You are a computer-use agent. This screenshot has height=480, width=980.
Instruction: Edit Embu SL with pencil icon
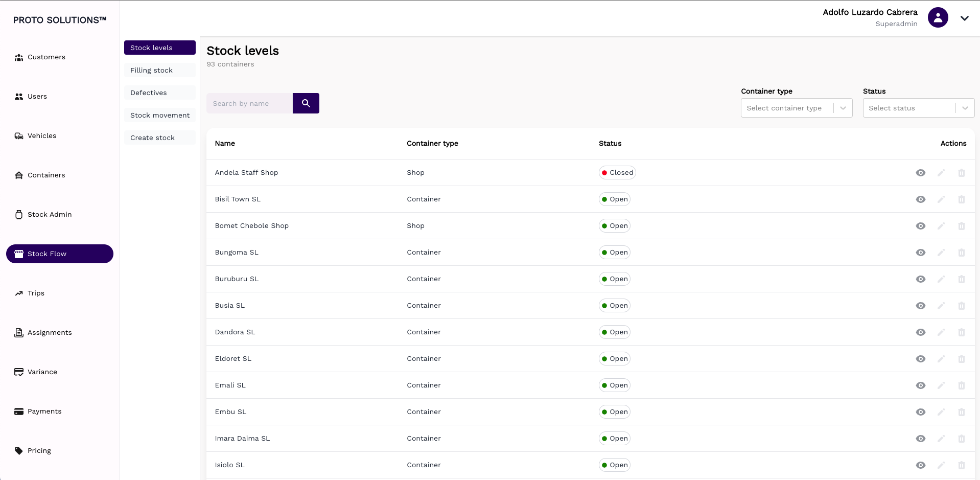pos(941,412)
